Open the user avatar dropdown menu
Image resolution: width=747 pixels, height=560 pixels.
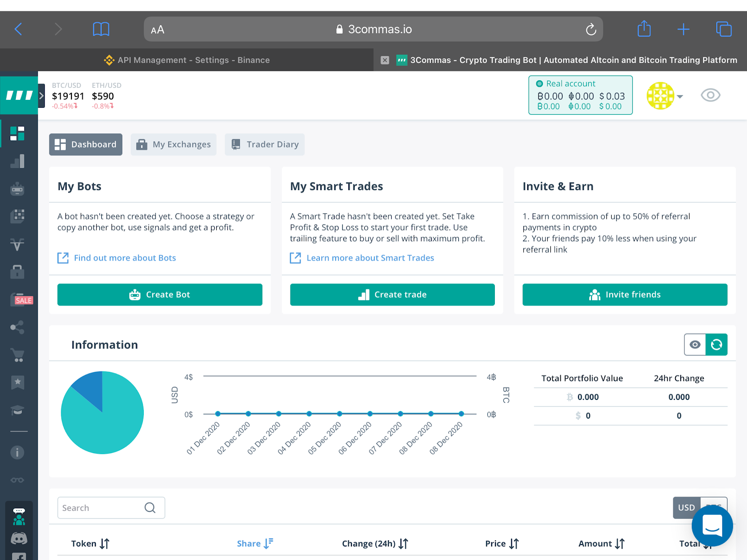click(665, 96)
